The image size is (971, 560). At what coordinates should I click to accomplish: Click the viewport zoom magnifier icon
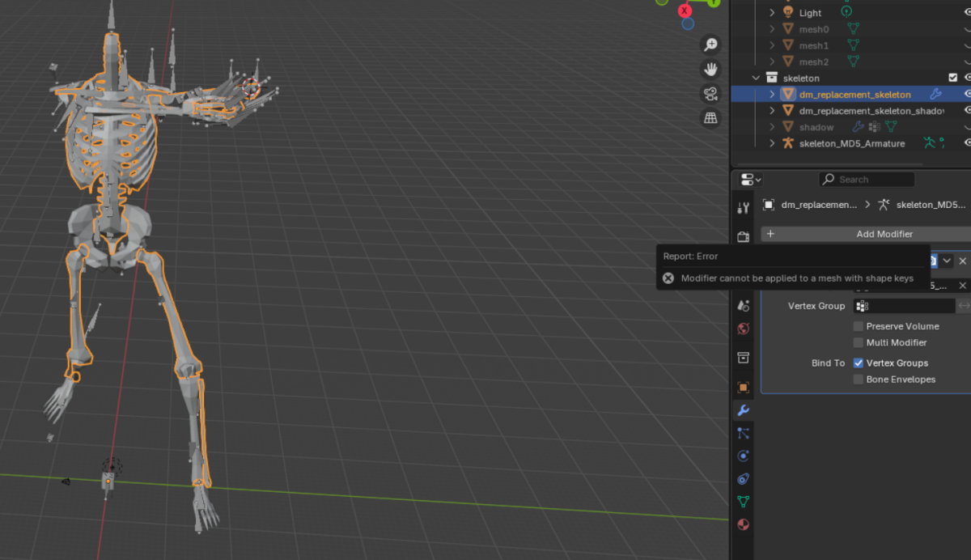click(710, 45)
